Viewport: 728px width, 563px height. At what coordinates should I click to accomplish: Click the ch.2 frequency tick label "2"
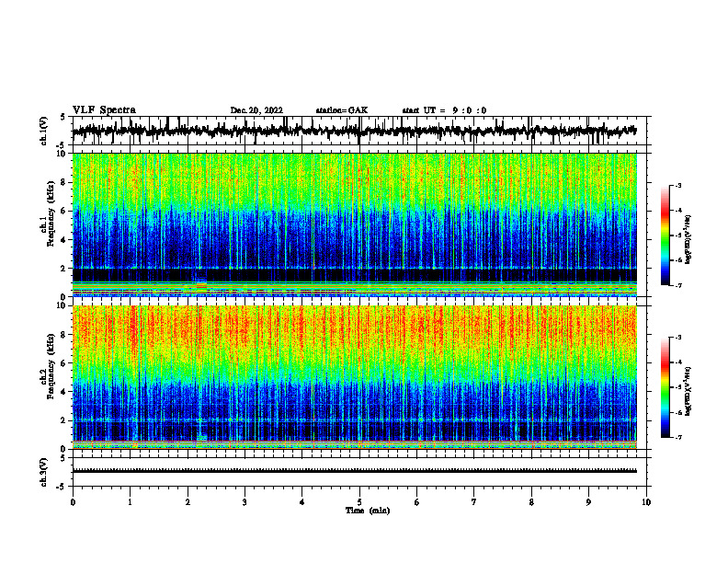[63, 420]
